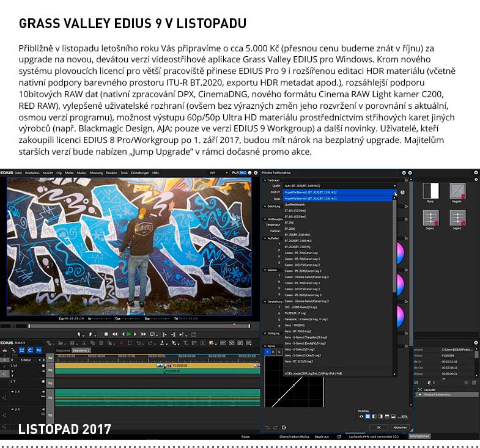
Task: Switch to the Sequence tab
Action: (63, 350)
